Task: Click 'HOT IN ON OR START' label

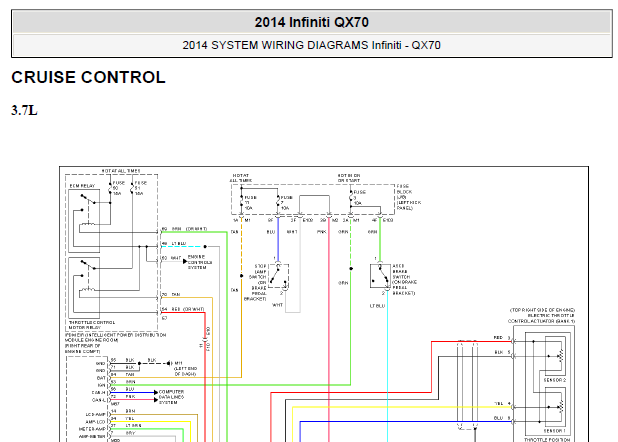Action: point(349,178)
